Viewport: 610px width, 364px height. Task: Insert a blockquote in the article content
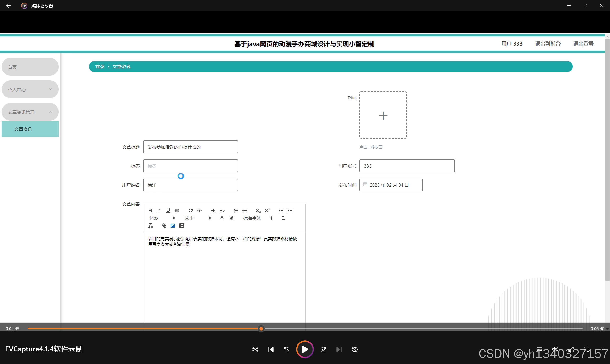[x=190, y=210]
